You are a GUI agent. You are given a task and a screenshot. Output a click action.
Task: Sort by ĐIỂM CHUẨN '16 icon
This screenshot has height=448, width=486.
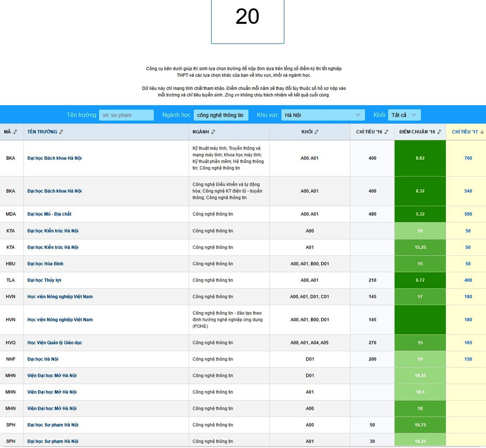pyautogui.click(x=439, y=132)
